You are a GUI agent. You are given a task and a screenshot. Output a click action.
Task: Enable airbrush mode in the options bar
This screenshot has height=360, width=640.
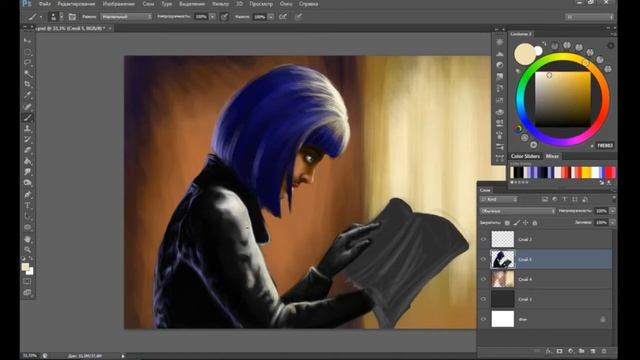point(283,17)
